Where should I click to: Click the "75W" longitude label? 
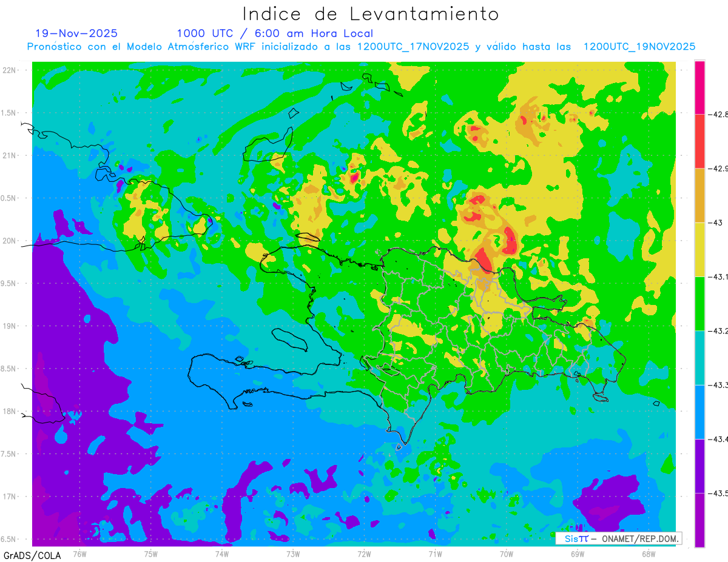151,553
